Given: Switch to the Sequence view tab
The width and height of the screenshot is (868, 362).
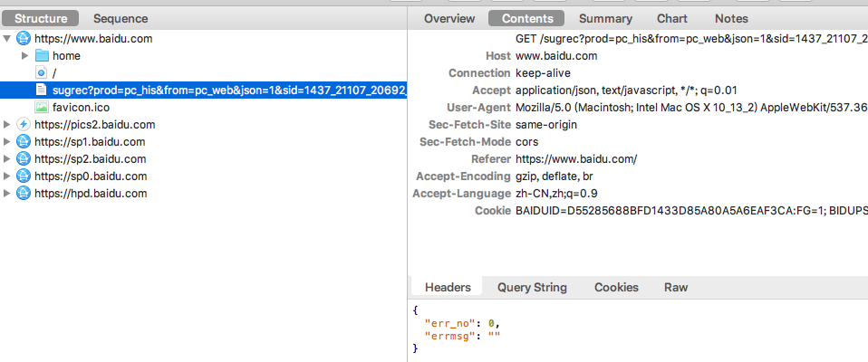Looking at the screenshot, I should pos(121,18).
